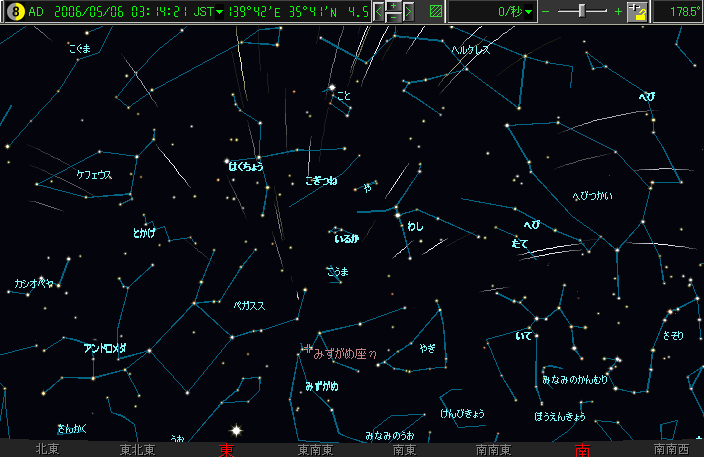Expand the 0/秒 speed dropdown
704x457 pixels.
click(529, 12)
